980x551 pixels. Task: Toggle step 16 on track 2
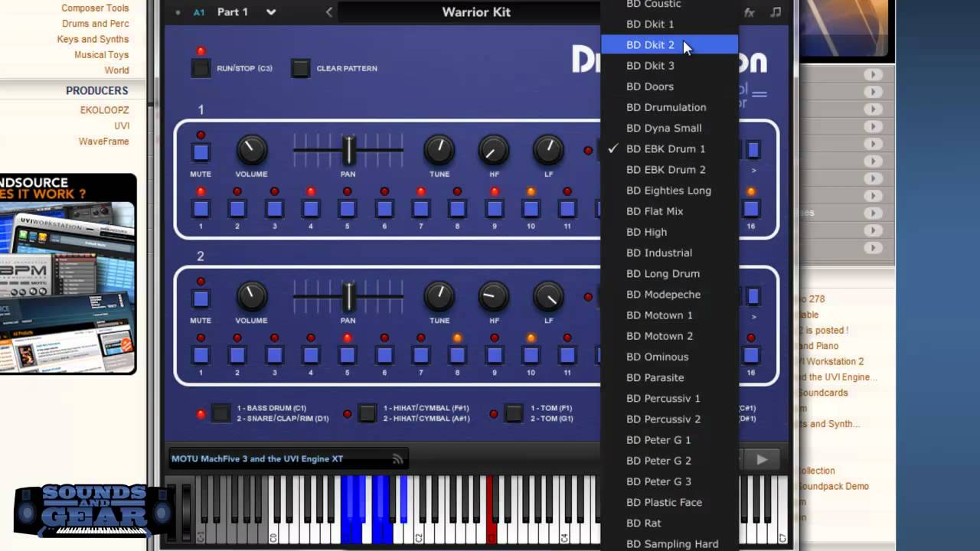click(x=751, y=355)
